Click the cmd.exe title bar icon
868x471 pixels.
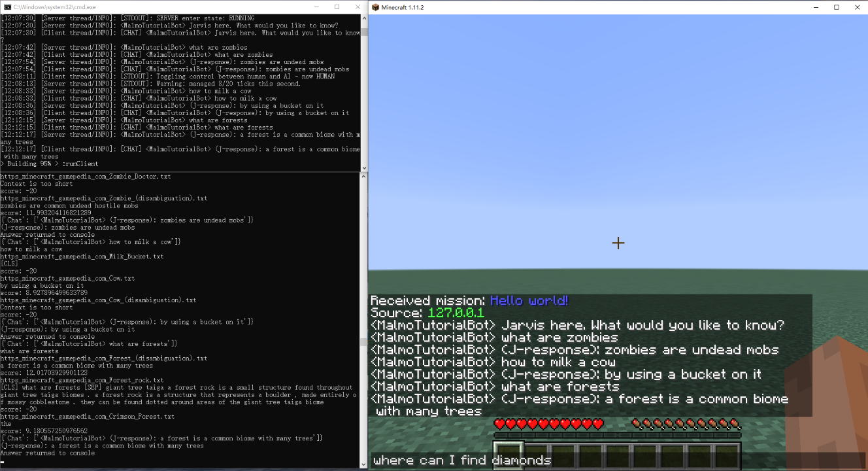7,7
